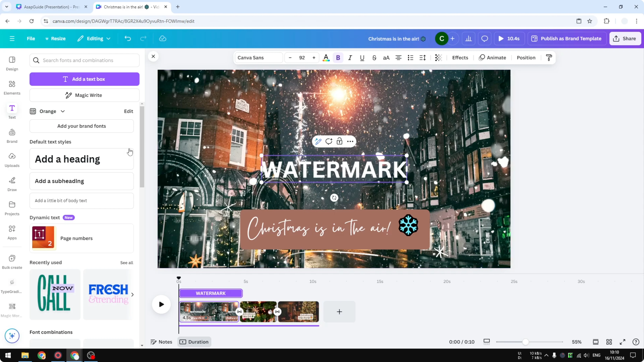The image size is (644, 362).
Task: Toggle bold formatting for the text
Action: (338, 58)
